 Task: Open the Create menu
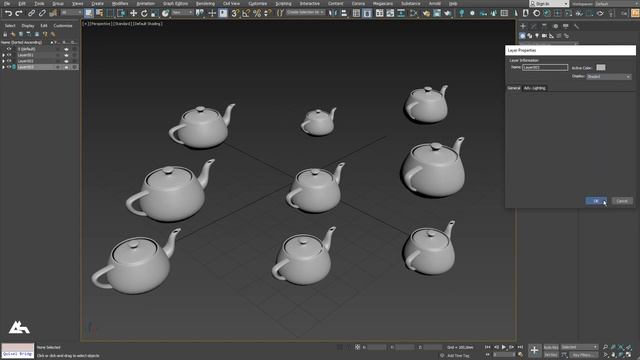[97, 3]
